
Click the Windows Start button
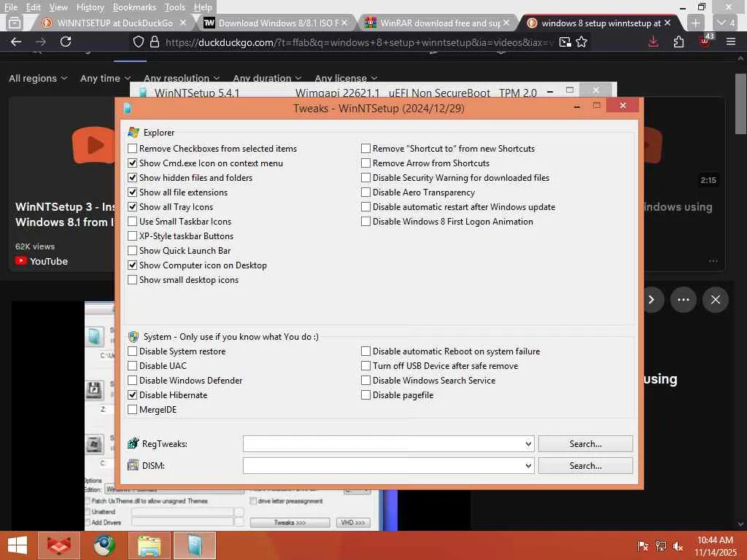tap(18, 545)
